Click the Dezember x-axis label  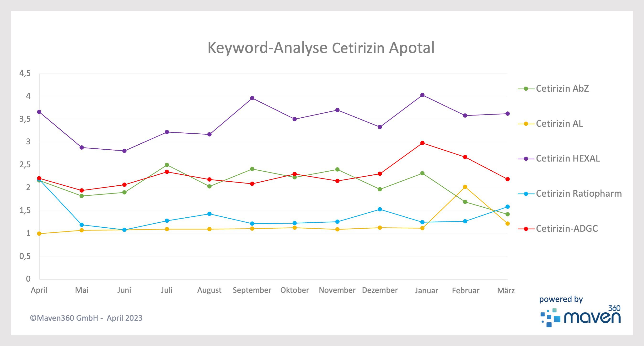(x=380, y=290)
